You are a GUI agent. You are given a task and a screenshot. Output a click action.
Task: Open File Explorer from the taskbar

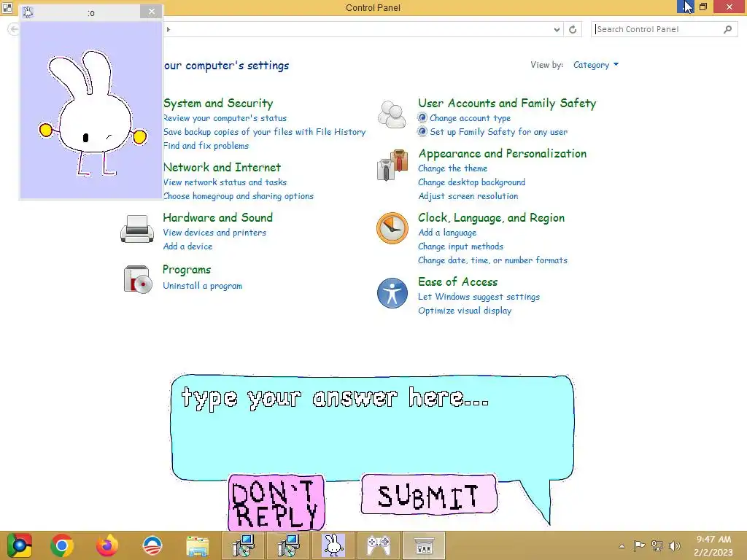pos(197,545)
